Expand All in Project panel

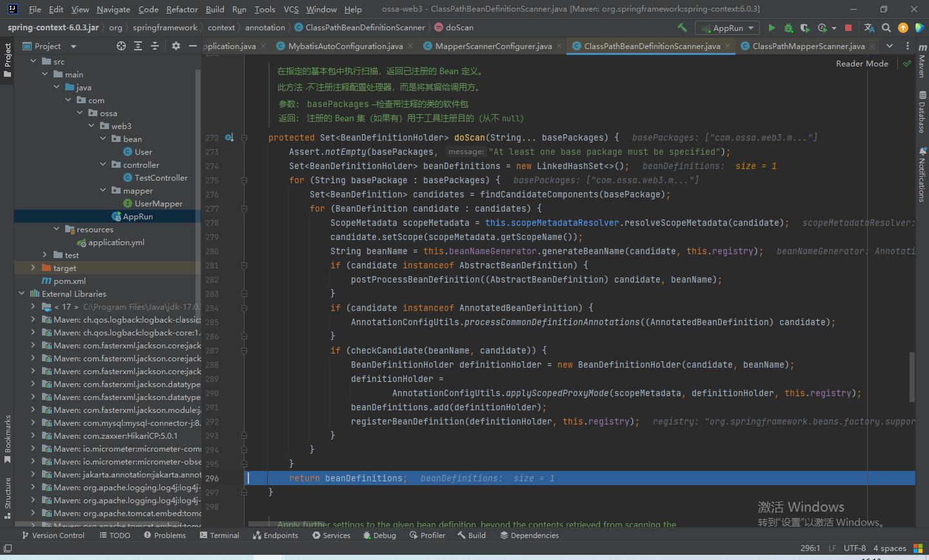click(x=138, y=46)
